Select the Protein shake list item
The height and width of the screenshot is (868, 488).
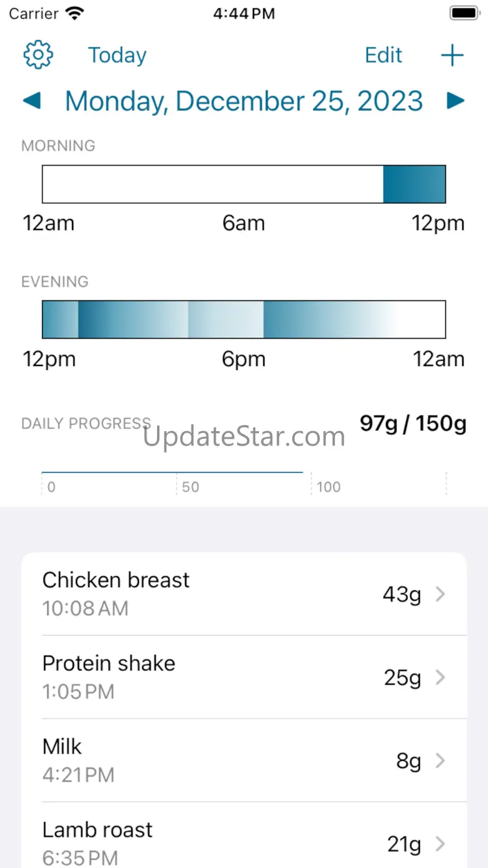click(x=188, y=677)
